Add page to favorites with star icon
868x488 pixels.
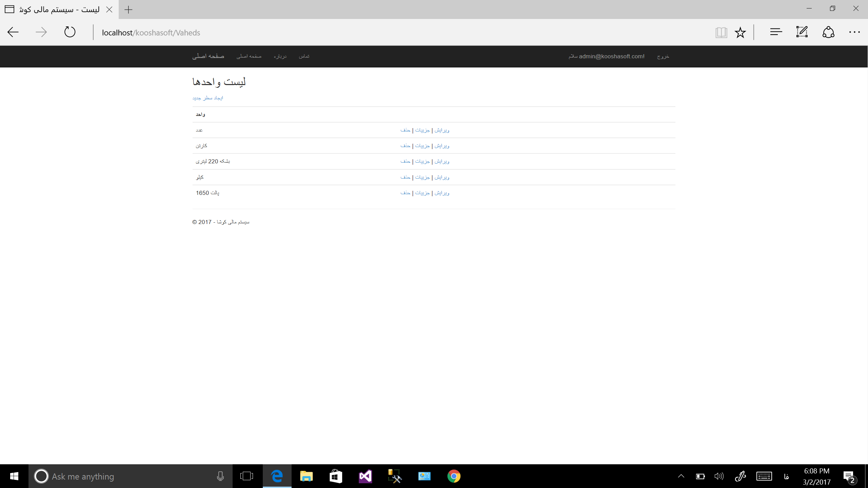[x=740, y=33]
